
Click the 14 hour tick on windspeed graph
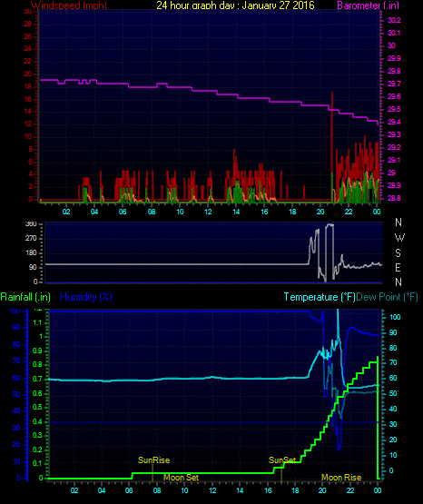point(236,212)
